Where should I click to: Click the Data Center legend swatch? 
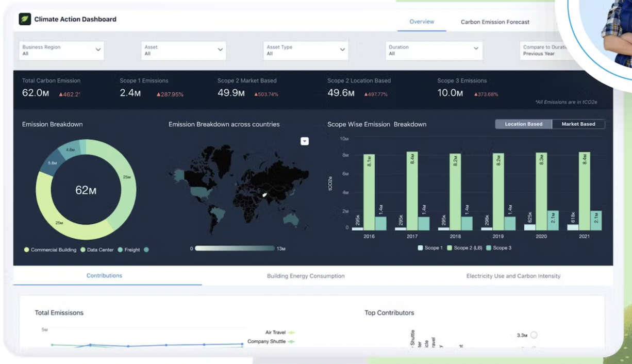[82, 250]
